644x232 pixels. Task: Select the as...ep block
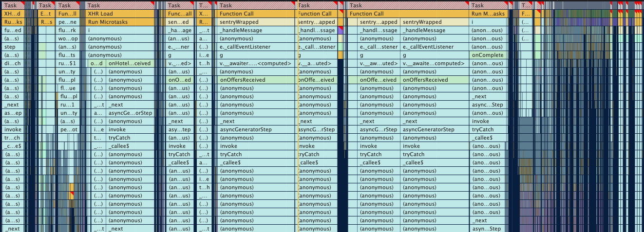coord(12,113)
